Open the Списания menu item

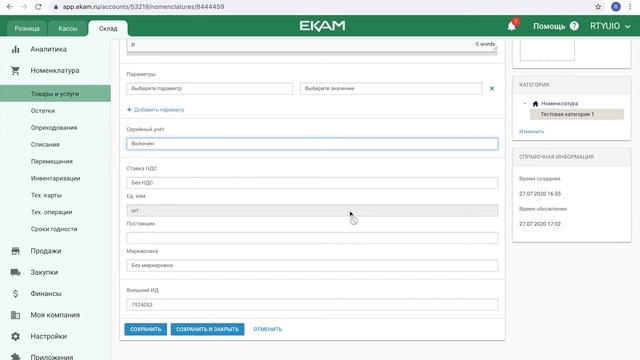tap(45, 144)
